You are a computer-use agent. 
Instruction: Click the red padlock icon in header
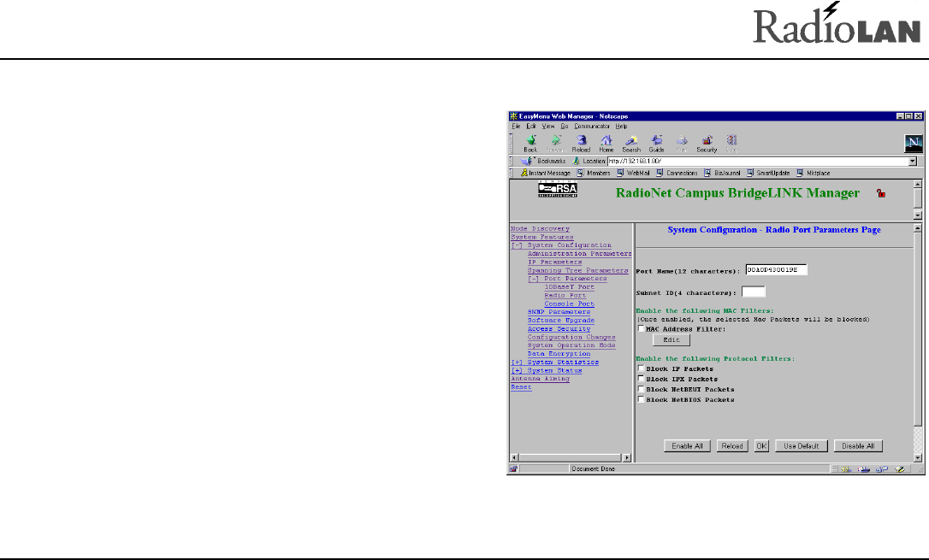[x=880, y=195]
